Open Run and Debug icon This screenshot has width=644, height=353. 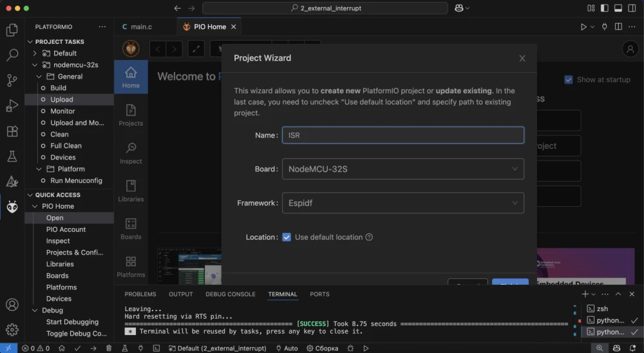[x=12, y=106]
